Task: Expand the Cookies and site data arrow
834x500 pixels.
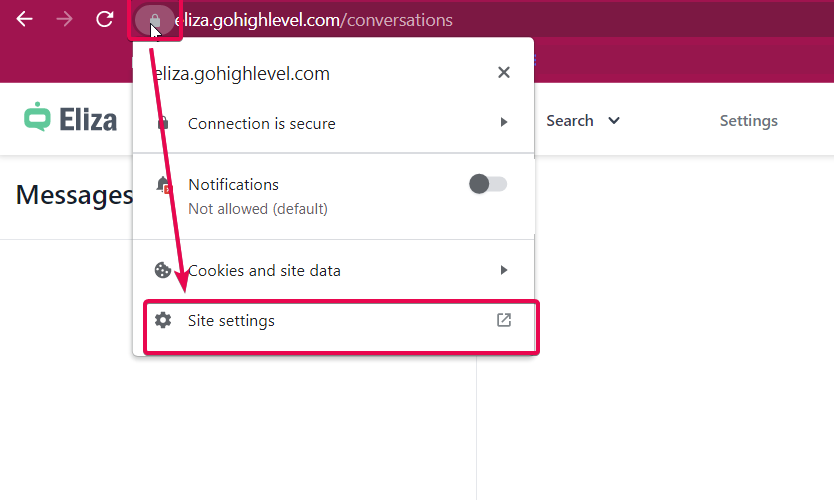Action: (x=504, y=270)
